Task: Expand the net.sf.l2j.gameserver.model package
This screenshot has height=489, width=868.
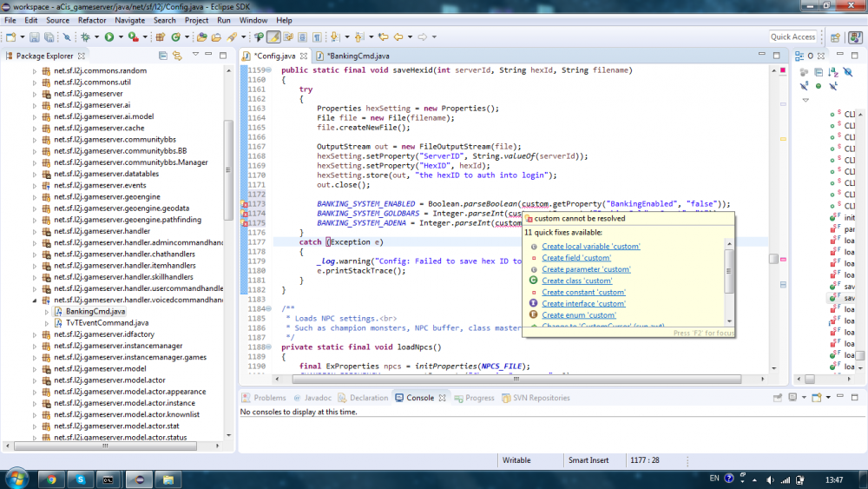Action: [x=36, y=368]
